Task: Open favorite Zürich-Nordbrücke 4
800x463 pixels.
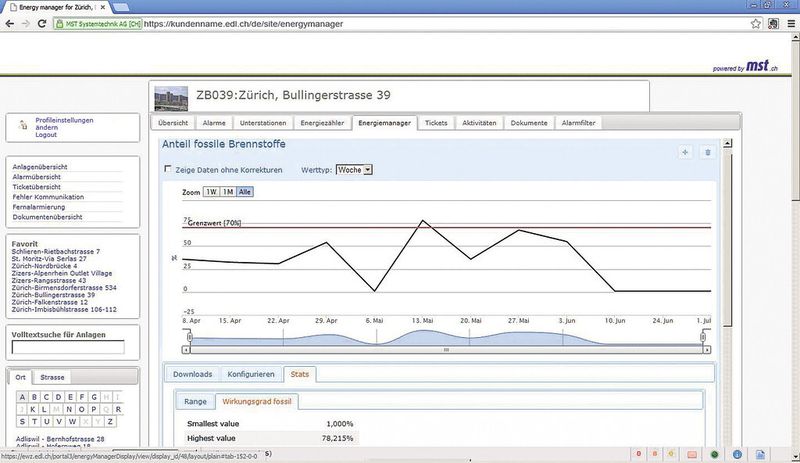Action: (x=44, y=266)
